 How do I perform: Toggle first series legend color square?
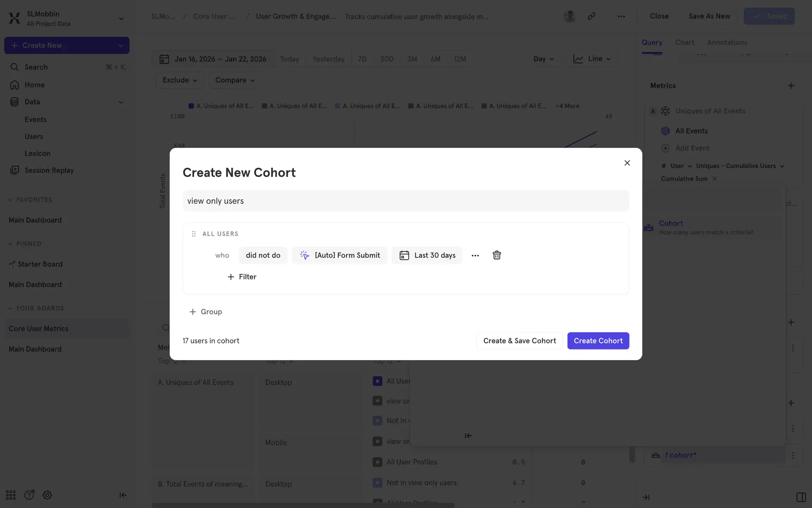[191, 106]
